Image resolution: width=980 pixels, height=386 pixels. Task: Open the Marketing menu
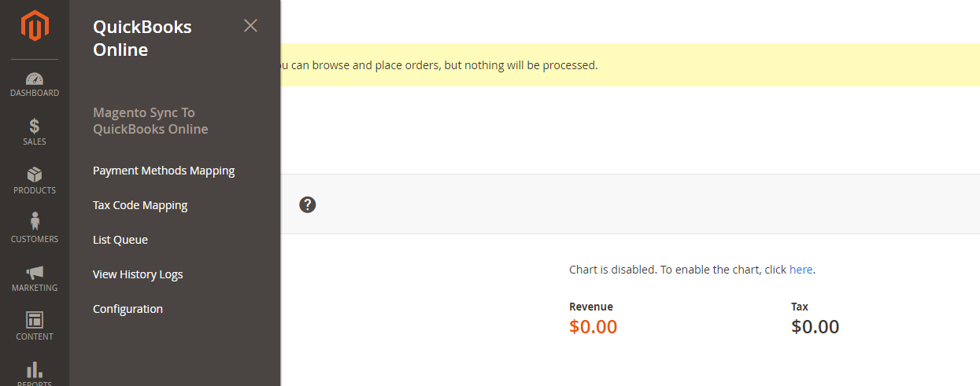tap(35, 278)
